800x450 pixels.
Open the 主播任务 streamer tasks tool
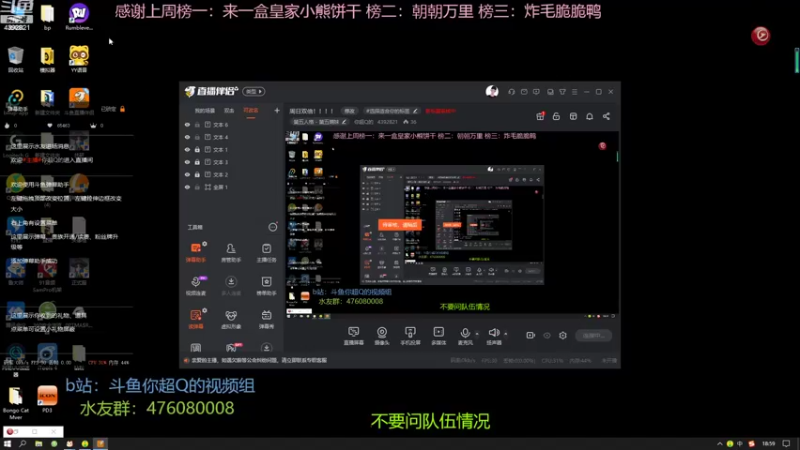click(266, 252)
